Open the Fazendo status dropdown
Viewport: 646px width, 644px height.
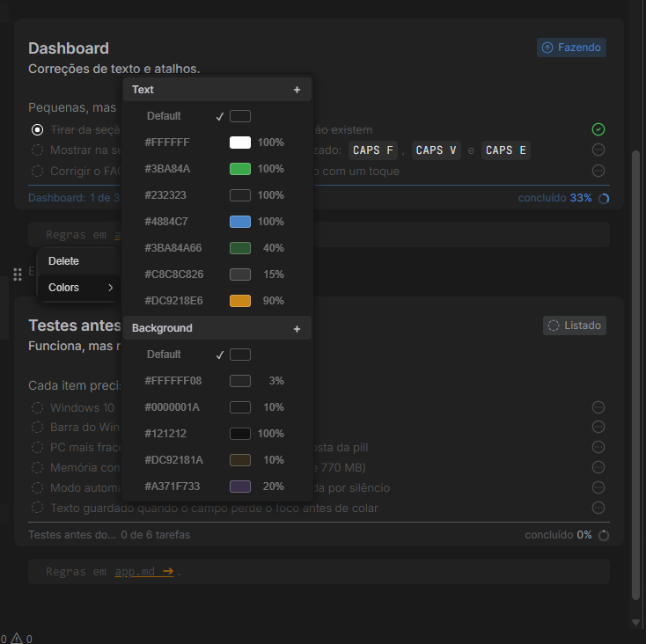[571, 48]
